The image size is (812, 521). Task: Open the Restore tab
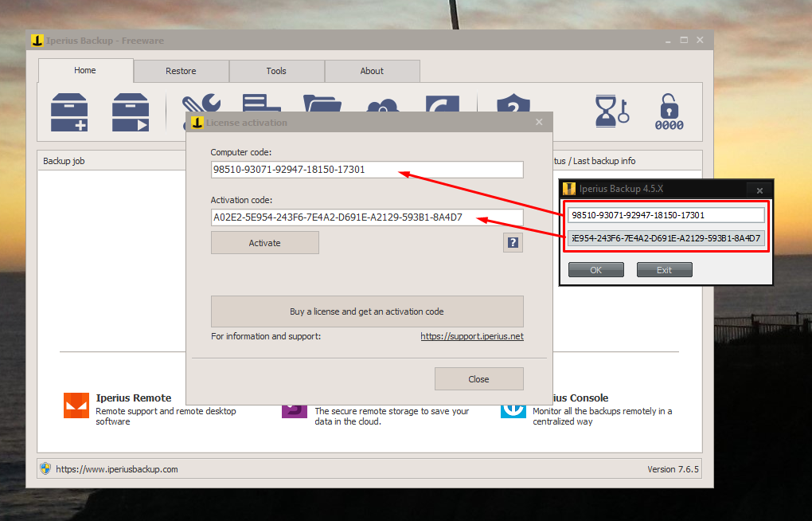(x=181, y=71)
